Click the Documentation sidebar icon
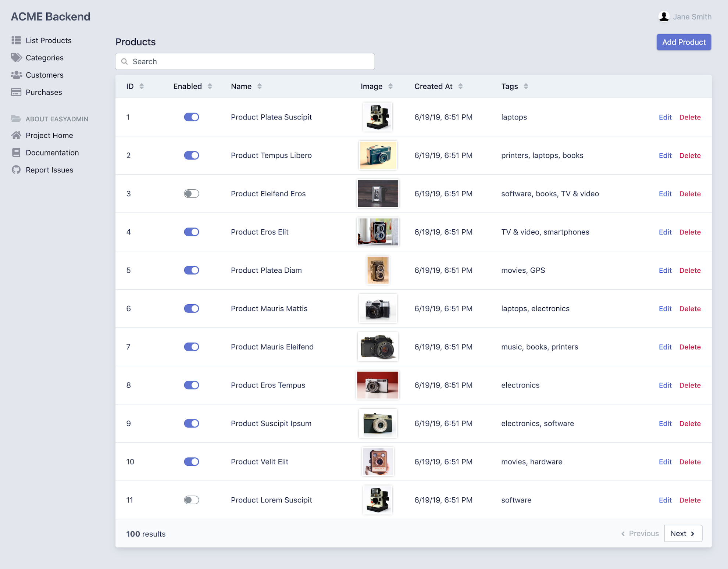The image size is (728, 569). pos(16,153)
